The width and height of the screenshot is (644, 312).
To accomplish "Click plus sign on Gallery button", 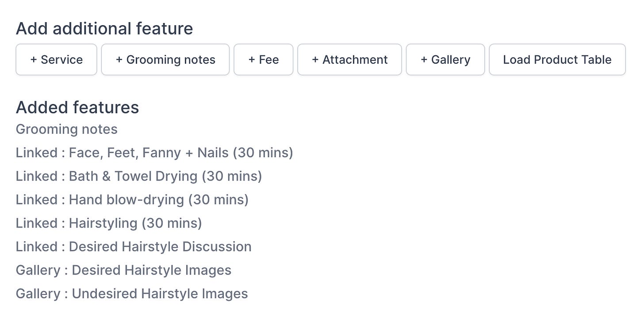I will (x=424, y=60).
